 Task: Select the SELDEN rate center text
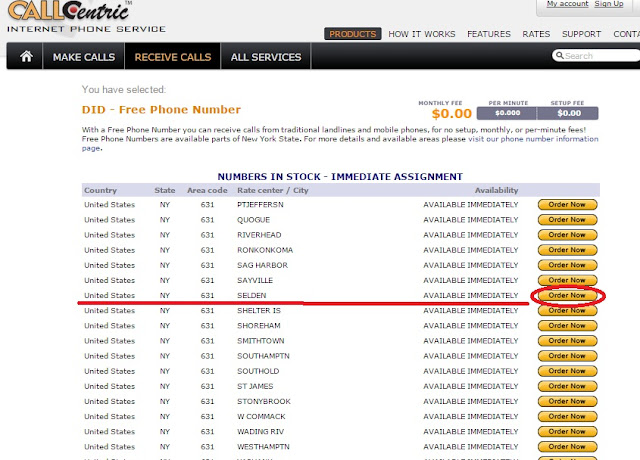coord(251,296)
